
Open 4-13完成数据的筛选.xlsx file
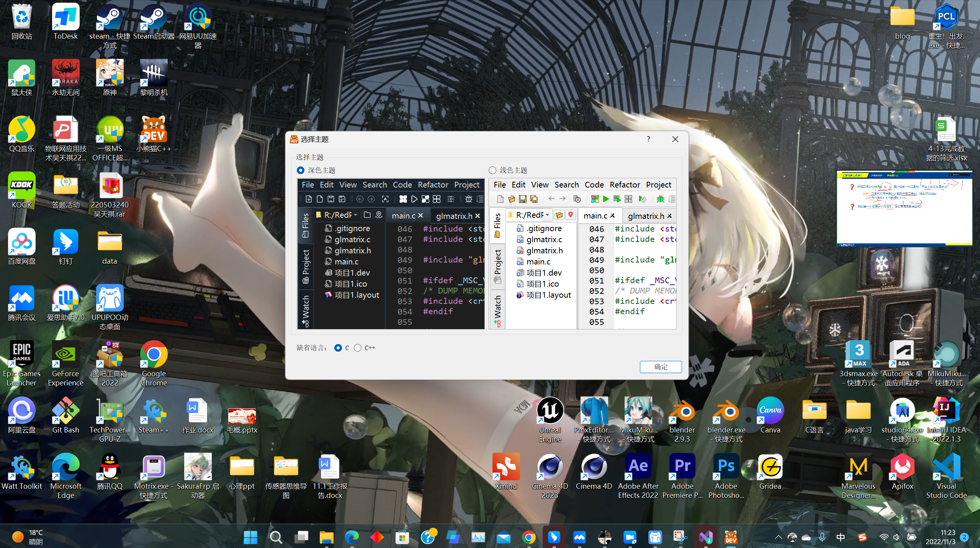click(x=946, y=139)
